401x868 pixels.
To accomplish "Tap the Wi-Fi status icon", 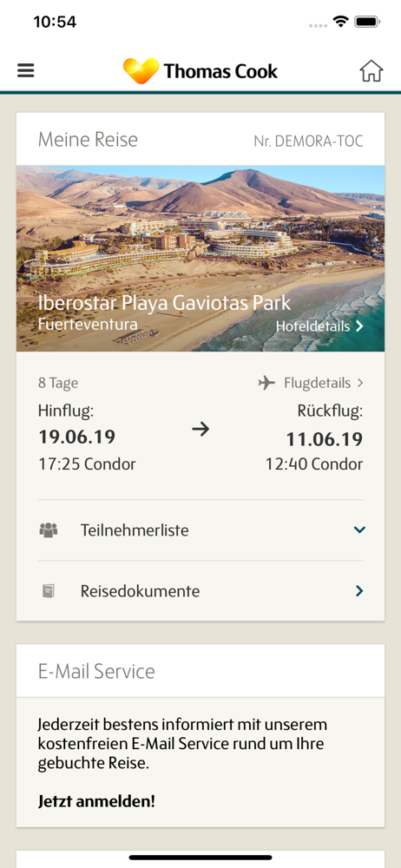I will 340,23.
